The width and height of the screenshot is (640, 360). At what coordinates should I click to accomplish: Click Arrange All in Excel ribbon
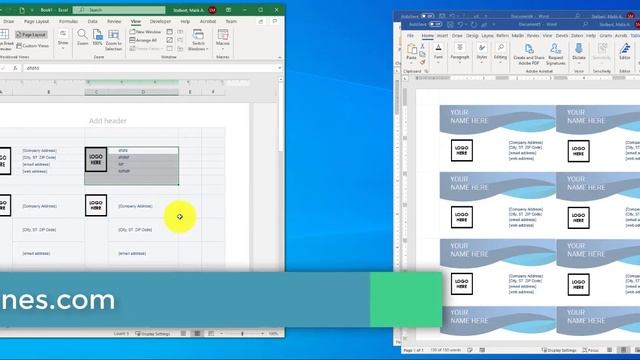pos(143,40)
